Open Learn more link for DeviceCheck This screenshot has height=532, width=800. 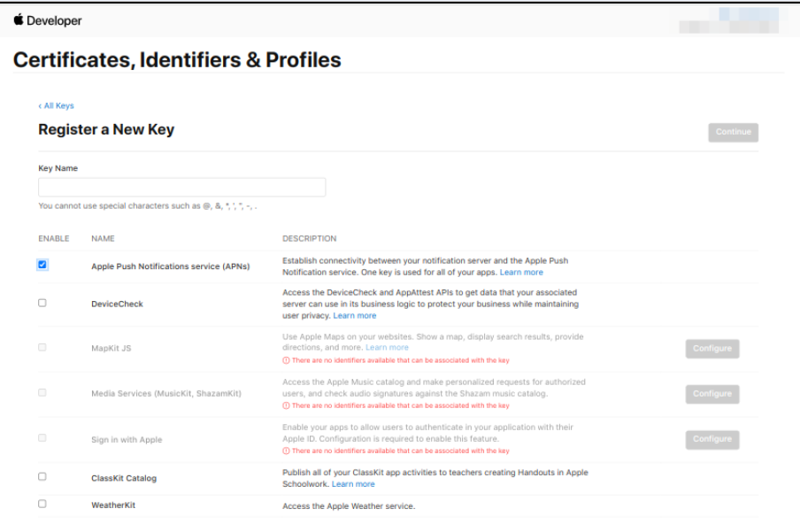point(355,315)
